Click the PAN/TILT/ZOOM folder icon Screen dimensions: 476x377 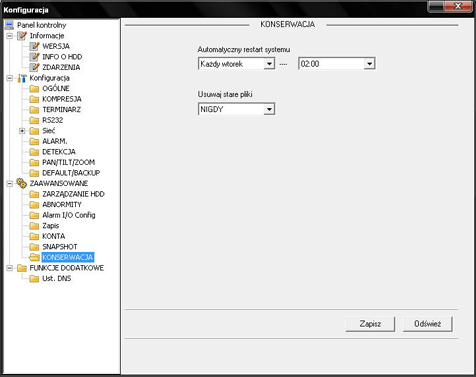pyautogui.click(x=34, y=162)
